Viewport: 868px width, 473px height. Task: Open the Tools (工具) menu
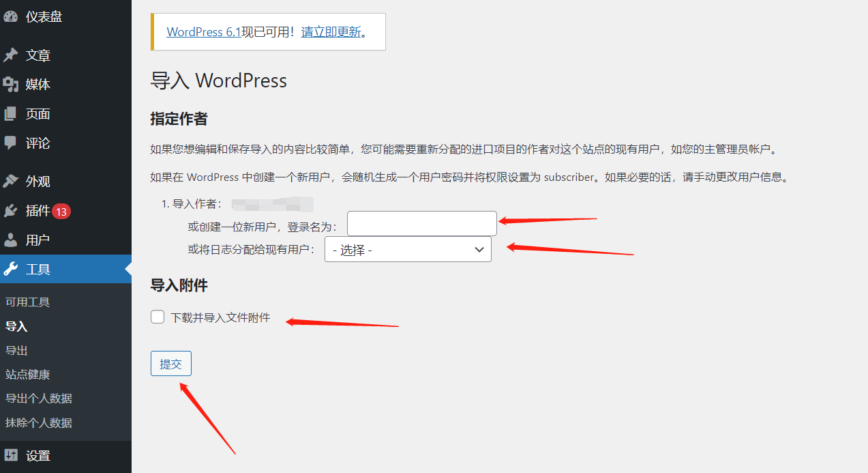[x=38, y=270]
